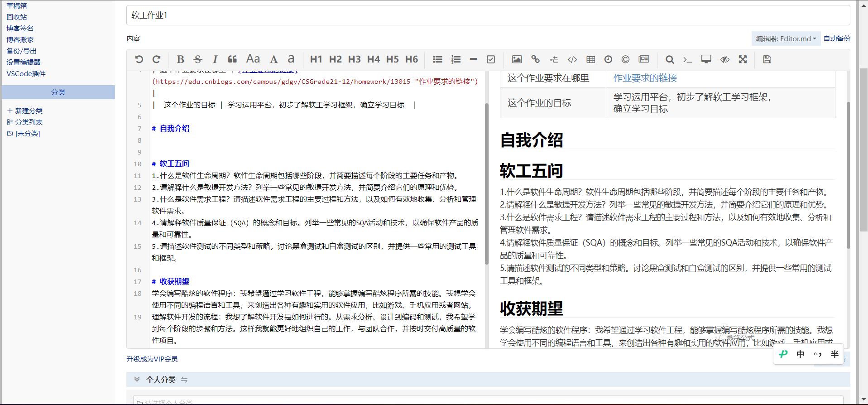
Task: Toggle live preview eye-slash icon
Action: pos(725,59)
